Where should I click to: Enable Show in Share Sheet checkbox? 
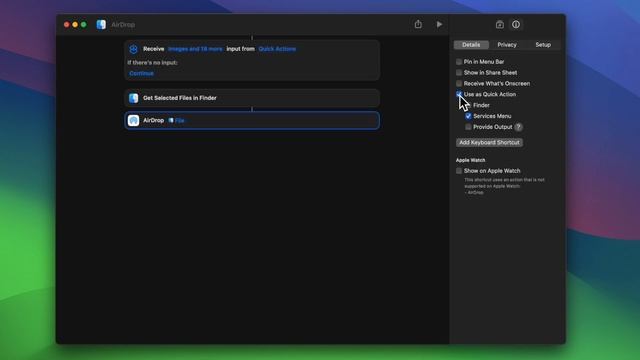(459, 73)
